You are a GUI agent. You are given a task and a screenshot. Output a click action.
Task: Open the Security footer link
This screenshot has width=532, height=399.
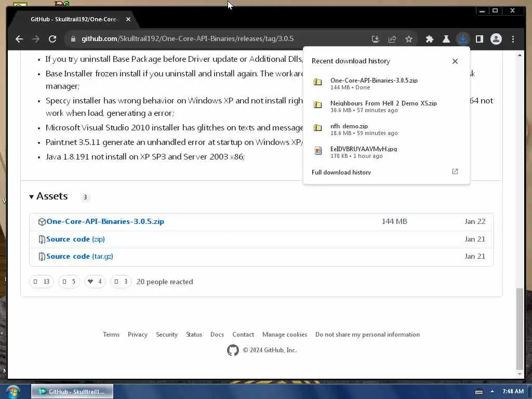pyautogui.click(x=167, y=335)
